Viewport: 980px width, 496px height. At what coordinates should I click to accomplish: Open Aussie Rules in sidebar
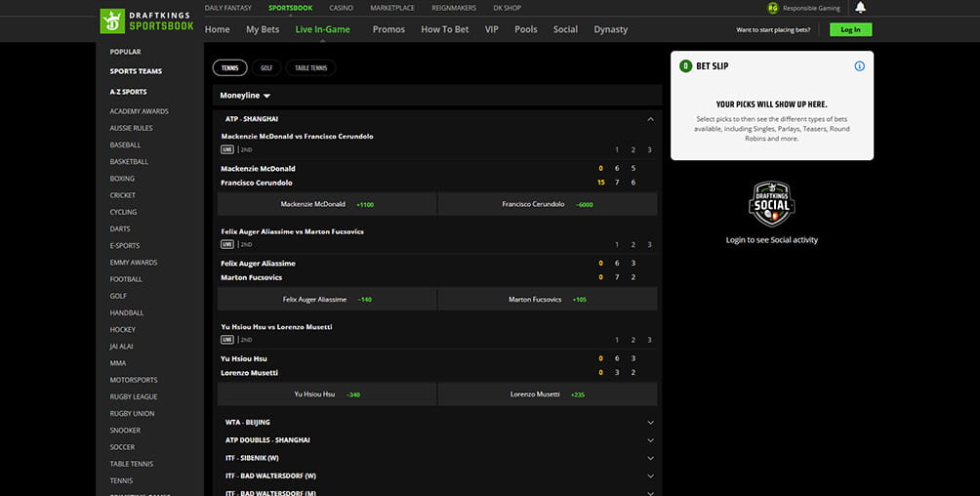click(x=131, y=128)
